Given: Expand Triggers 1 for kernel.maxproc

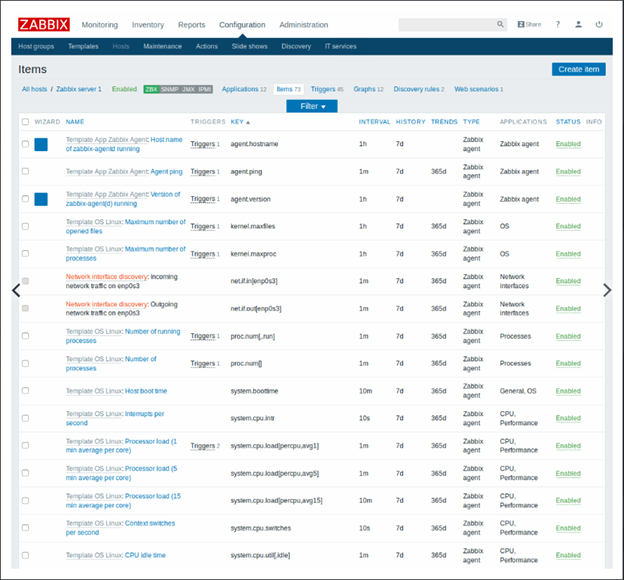Looking at the screenshot, I should (203, 254).
